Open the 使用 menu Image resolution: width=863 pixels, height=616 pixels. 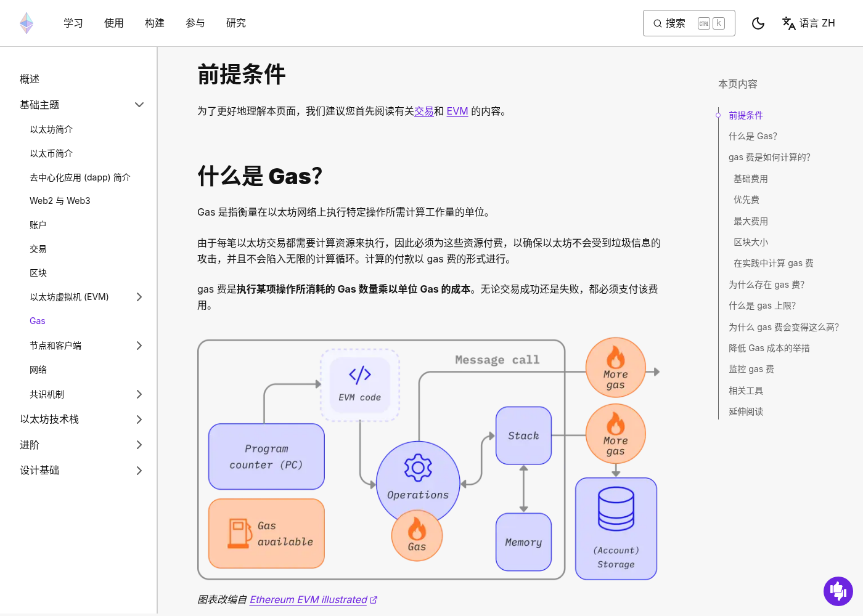point(114,23)
